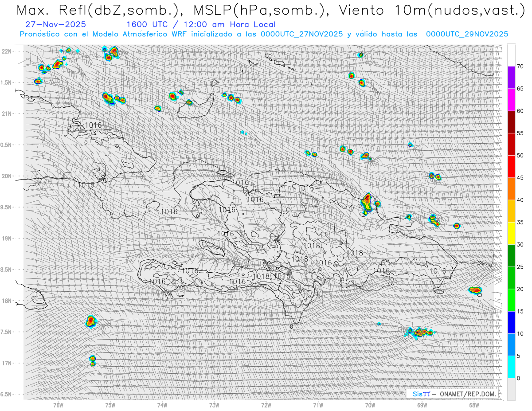Click the '70W' longitude label

coord(370,405)
